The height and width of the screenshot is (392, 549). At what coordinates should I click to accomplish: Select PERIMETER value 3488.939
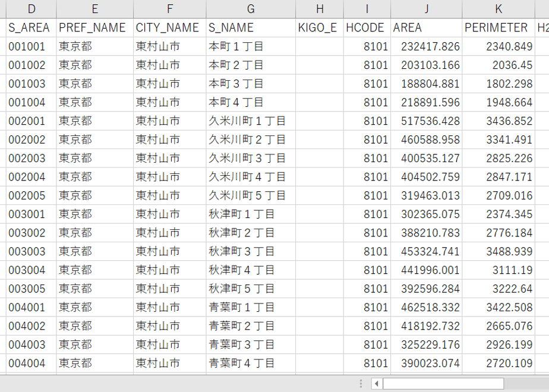click(x=498, y=251)
